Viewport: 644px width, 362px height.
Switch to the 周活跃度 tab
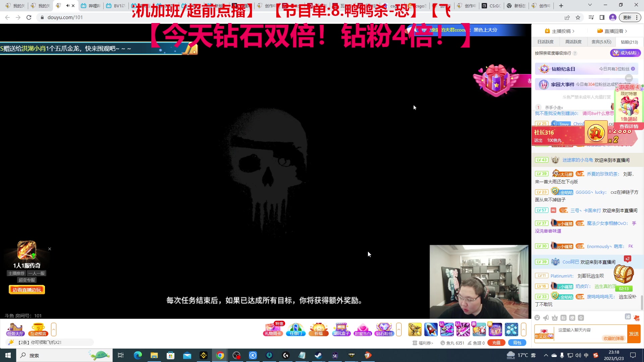[x=573, y=42]
